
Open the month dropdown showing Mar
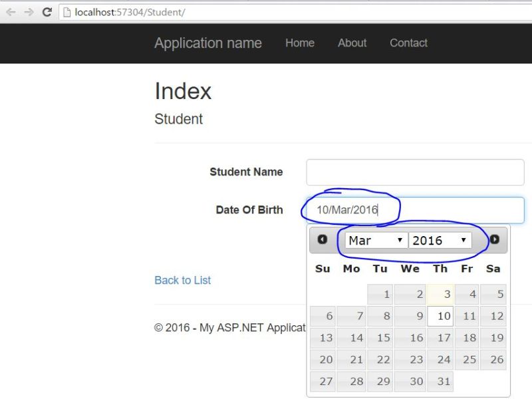point(376,240)
